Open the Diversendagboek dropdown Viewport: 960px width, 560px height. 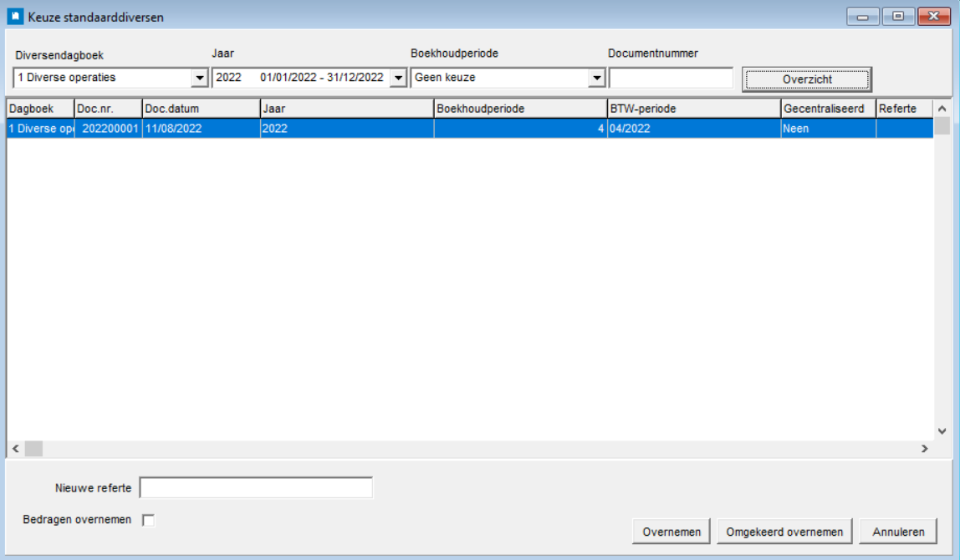200,78
